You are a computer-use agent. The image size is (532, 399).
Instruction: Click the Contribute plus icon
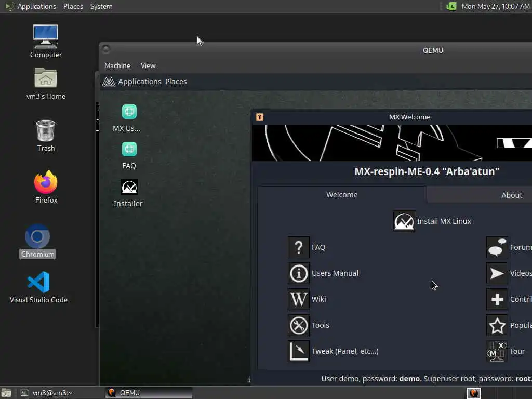[497, 299]
